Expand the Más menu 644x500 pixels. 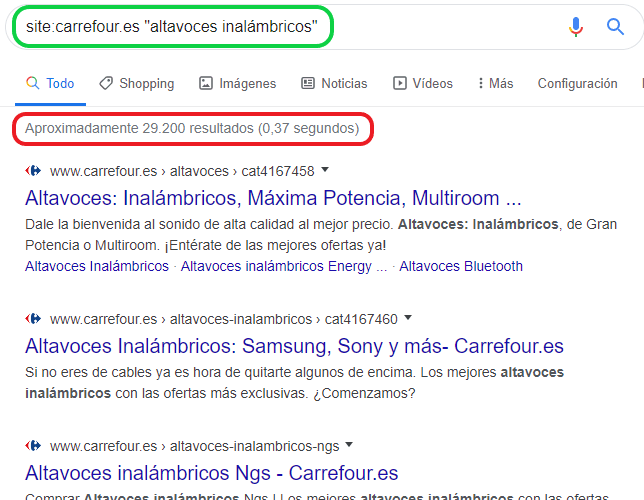496,83
